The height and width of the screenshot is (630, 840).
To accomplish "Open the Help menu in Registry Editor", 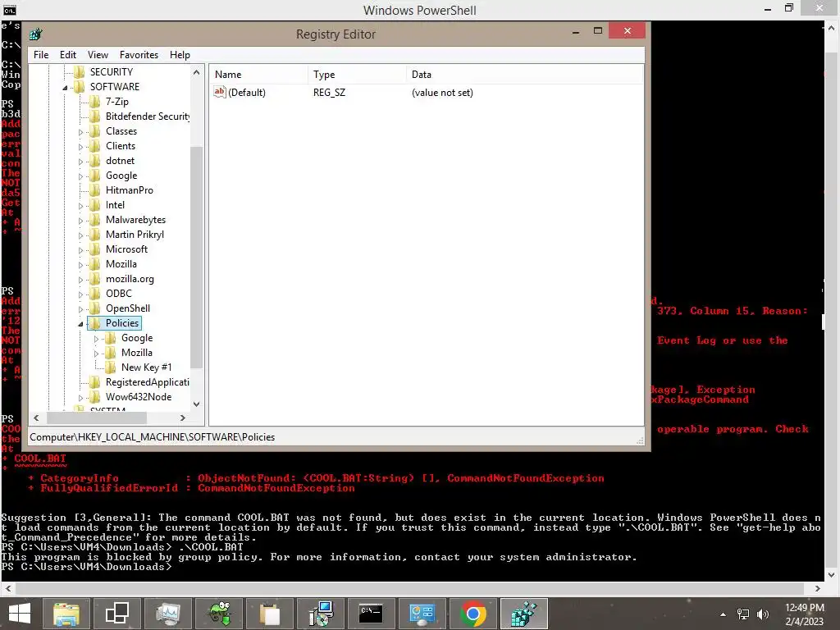I will tap(180, 55).
